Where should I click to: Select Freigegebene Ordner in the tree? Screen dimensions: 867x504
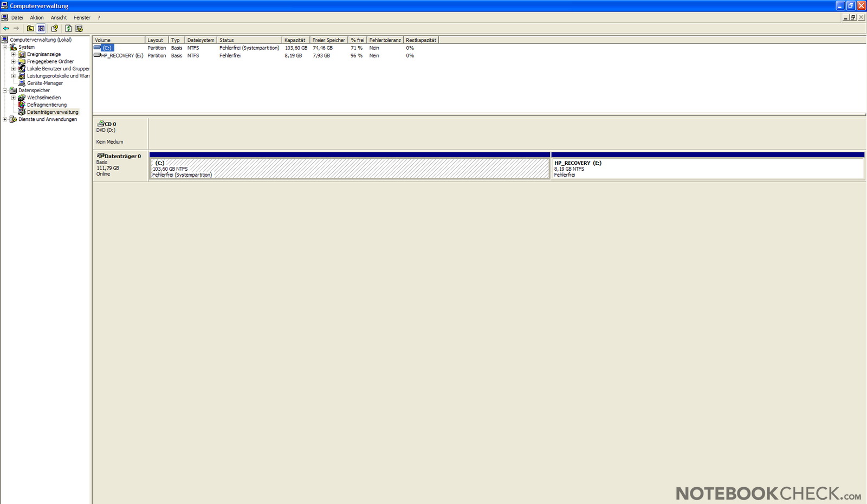tap(50, 61)
